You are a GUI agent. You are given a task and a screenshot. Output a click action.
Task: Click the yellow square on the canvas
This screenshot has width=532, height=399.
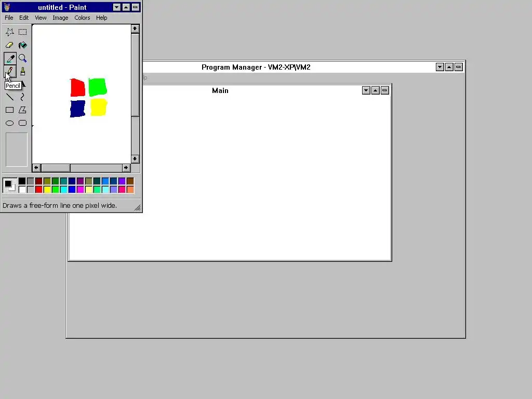pyautogui.click(x=99, y=107)
